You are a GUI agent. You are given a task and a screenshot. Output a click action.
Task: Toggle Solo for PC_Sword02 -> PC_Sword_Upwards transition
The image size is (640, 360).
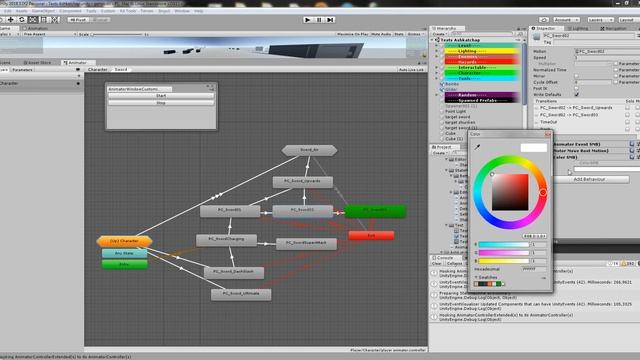pyautogui.click(x=627, y=108)
